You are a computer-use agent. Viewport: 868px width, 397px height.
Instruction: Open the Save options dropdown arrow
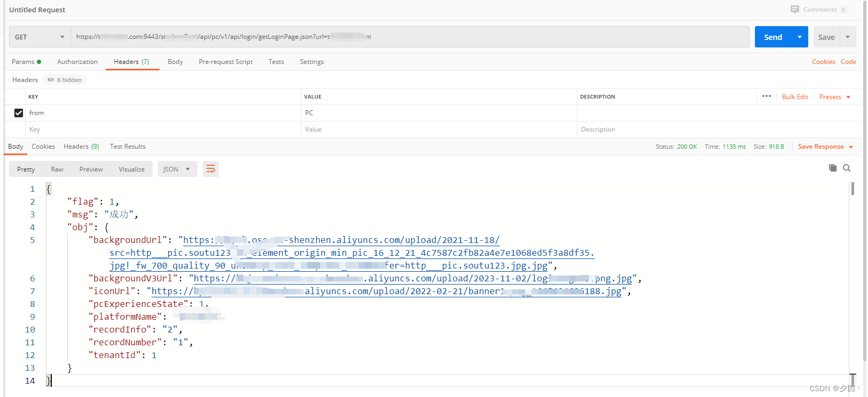click(848, 37)
